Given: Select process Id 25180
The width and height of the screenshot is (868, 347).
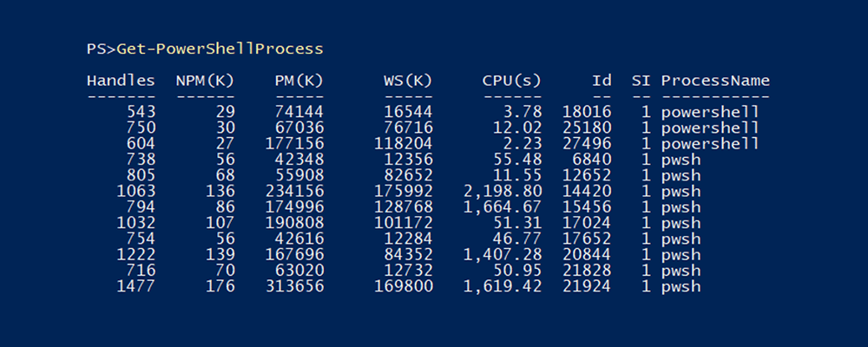Looking at the screenshot, I should tap(587, 128).
